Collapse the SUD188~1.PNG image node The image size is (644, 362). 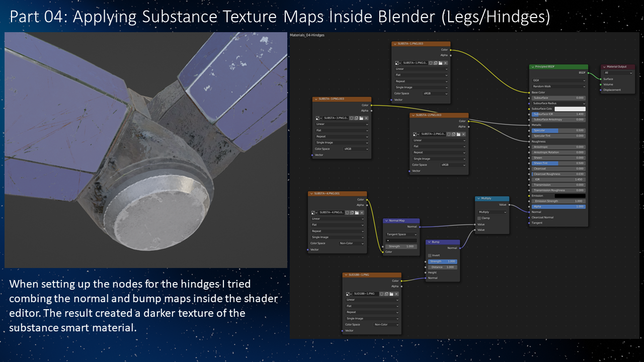click(346, 275)
